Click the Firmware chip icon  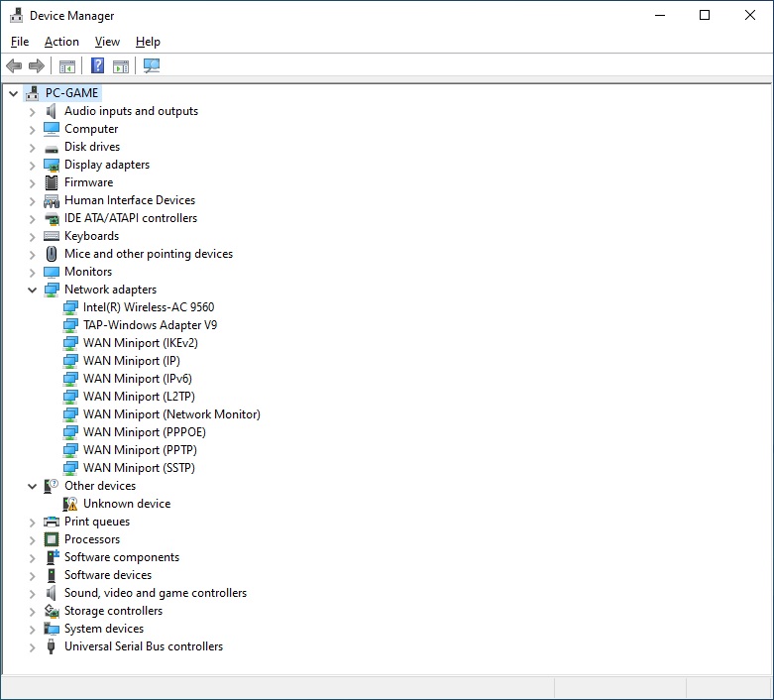(x=52, y=182)
